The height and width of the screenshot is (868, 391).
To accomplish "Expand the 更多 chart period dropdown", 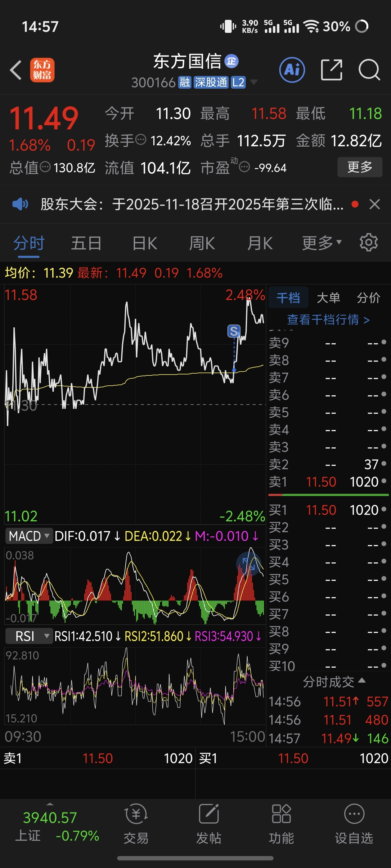I will click(x=322, y=243).
